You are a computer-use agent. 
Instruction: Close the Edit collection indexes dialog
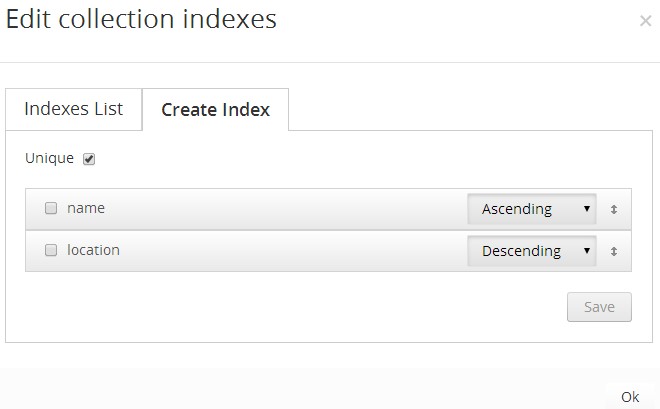tap(645, 21)
